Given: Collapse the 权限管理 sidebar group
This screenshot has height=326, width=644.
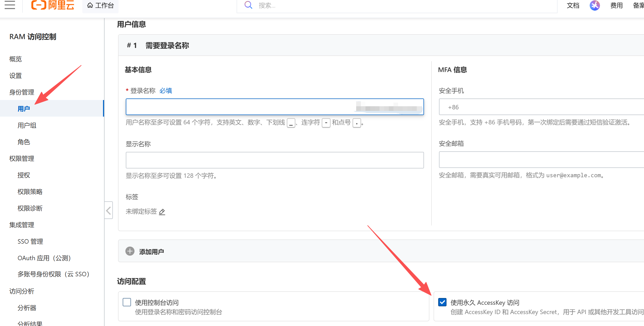Looking at the screenshot, I should (22, 158).
